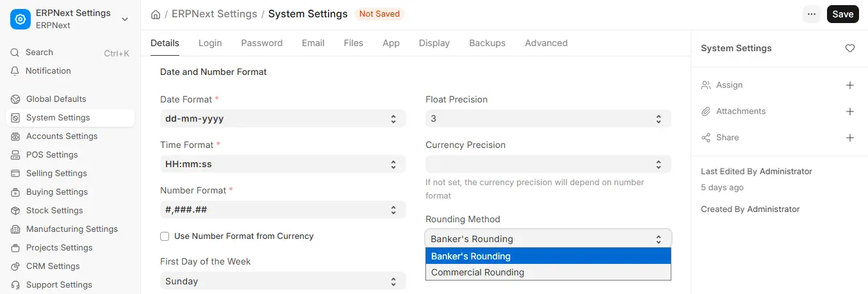Image resolution: width=868 pixels, height=294 pixels.
Task: Enable Use Number Format from Currency
Action: [165, 236]
